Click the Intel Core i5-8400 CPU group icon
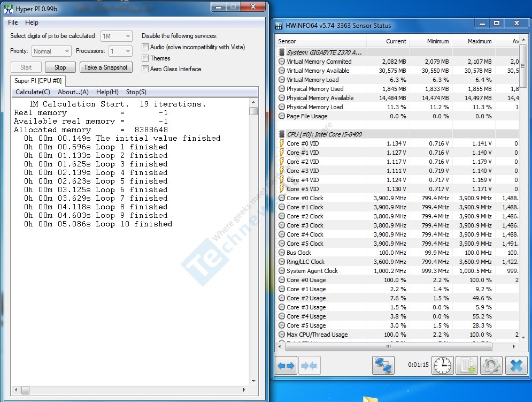 (281, 134)
